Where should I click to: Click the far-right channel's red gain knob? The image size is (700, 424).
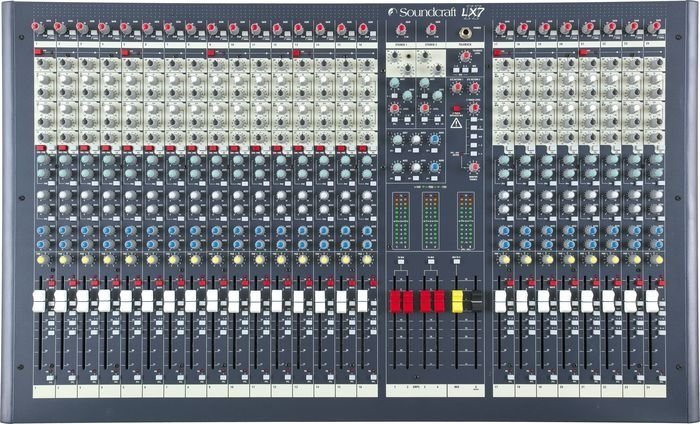[654, 28]
